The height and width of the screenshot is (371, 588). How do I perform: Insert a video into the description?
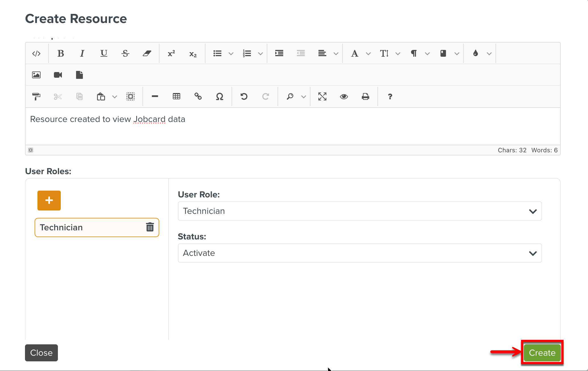click(58, 75)
